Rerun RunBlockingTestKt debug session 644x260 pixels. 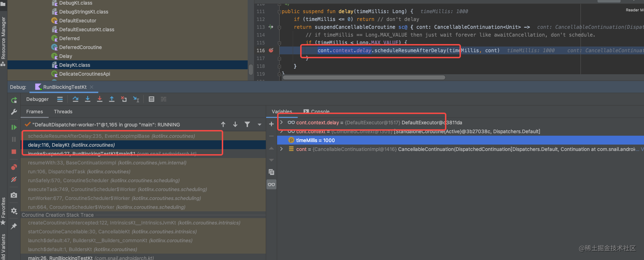tap(14, 100)
